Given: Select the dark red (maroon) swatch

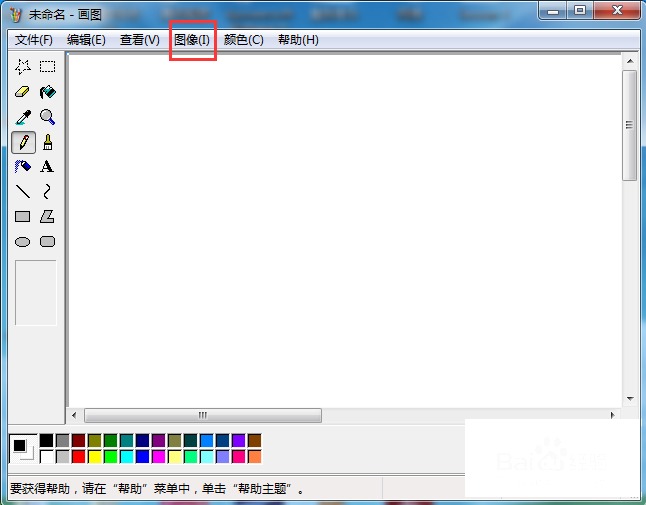Looking at the screenshot, I should 79,440.
